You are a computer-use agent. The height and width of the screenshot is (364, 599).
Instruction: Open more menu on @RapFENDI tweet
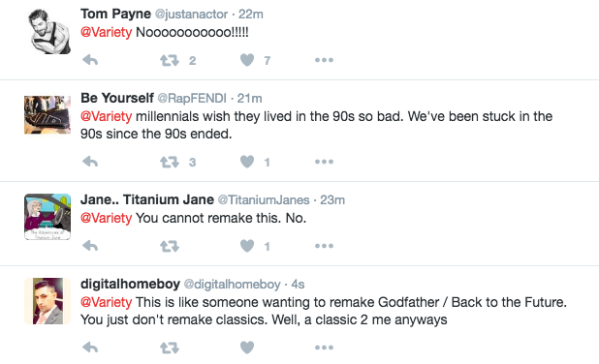324,162
